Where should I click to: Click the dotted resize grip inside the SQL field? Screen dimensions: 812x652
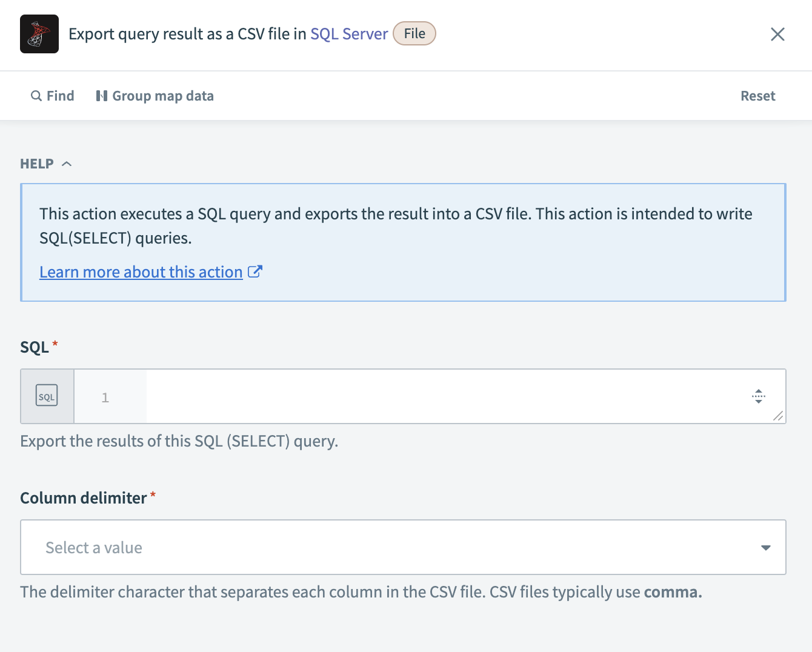click(x=759, y=396)
